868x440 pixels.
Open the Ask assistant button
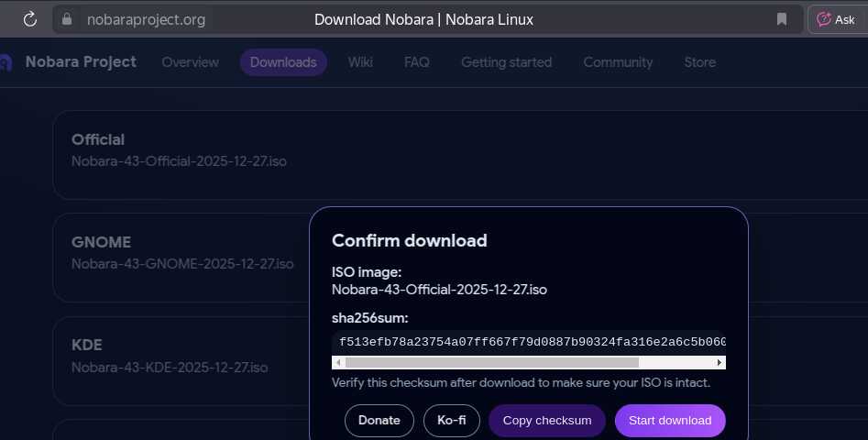point(838,19)
